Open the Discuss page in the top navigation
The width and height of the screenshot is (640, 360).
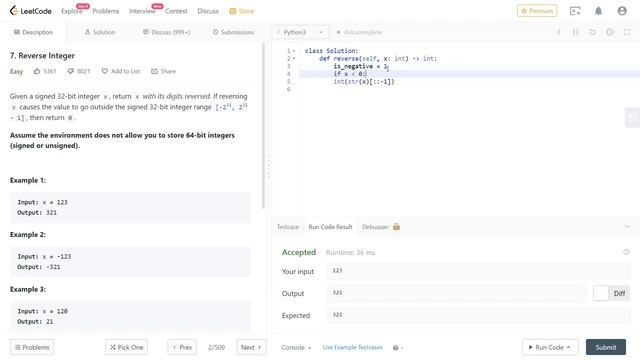pyautogui.click(x=208, y=11)
